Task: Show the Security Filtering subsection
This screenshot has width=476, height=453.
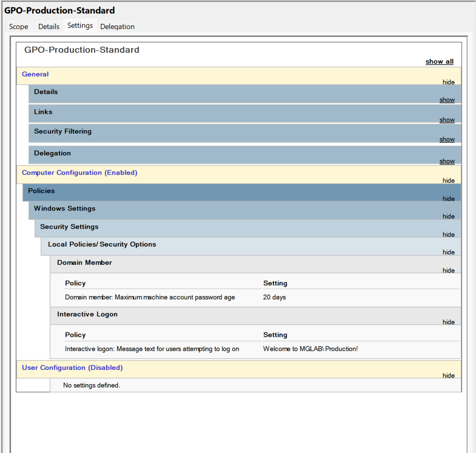Action: pyautogui.click(x=447, y=139)
